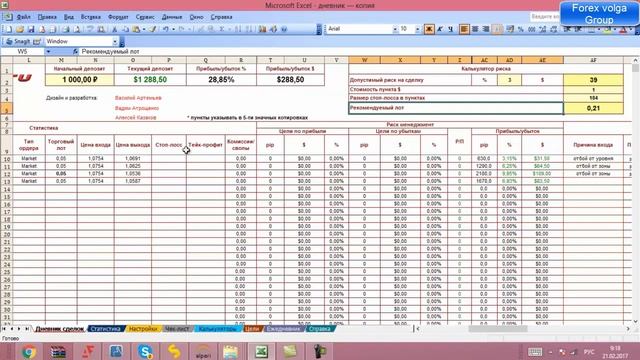The height and width of the screenshot is (360, 640).
Task: Click Increase Decimal icon
Action: [x=542, y=29]
